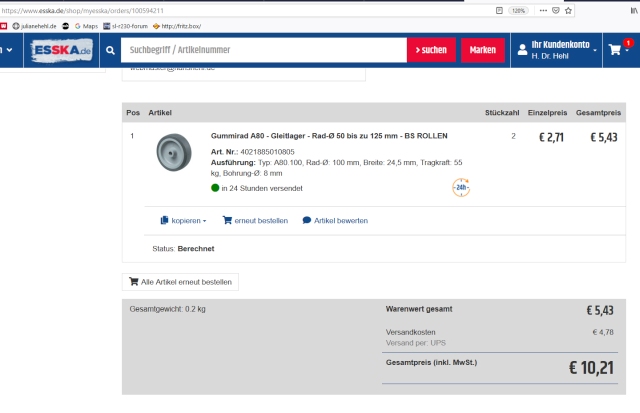Click Alle Artikel erneut bestellen button
The width and height of the screenshot is (640, 413).
click(x=180, y=282)
